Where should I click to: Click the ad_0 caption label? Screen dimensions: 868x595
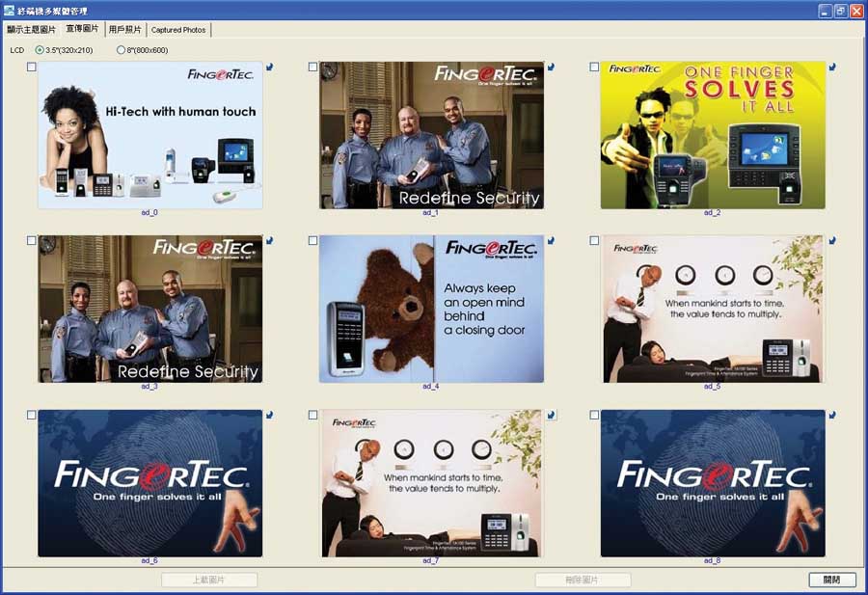tap(149, 212)
